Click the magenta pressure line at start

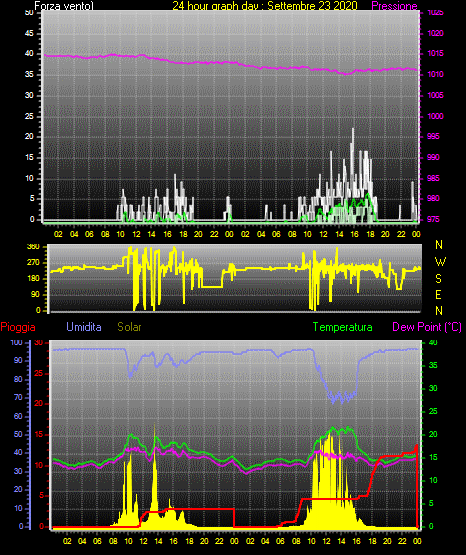[46, 55]
